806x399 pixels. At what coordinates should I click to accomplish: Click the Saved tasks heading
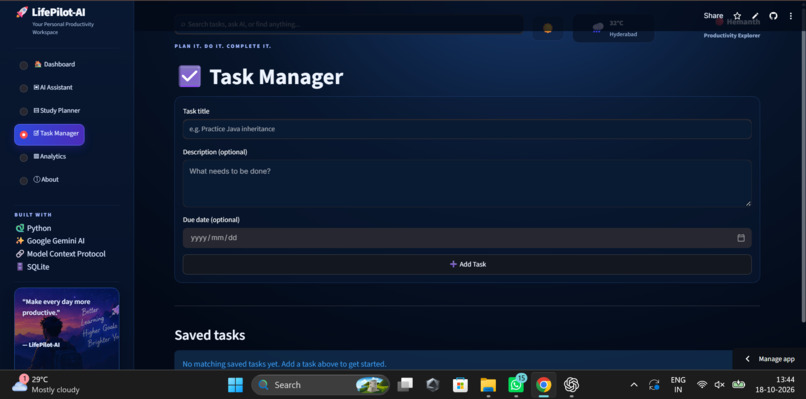(x=210, y=335)
